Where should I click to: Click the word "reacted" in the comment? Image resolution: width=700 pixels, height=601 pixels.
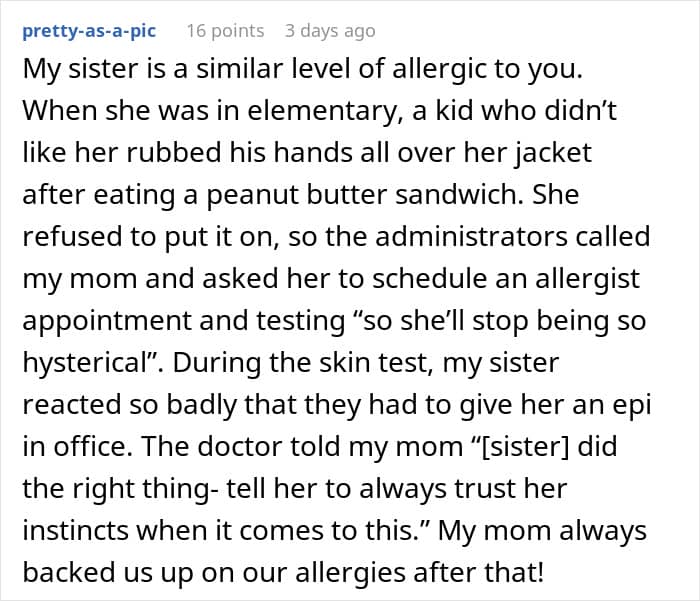(x=72, y=405)
